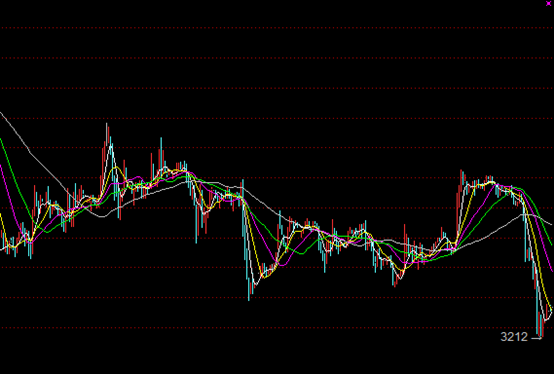
Task: Click the 3212 low price label
Action: pos(514,337)
